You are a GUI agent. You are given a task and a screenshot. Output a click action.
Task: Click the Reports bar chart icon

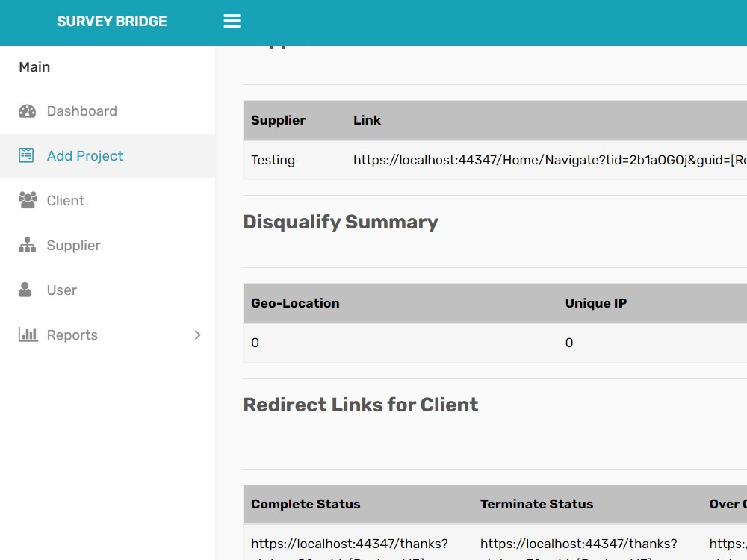tap(28, 335)
